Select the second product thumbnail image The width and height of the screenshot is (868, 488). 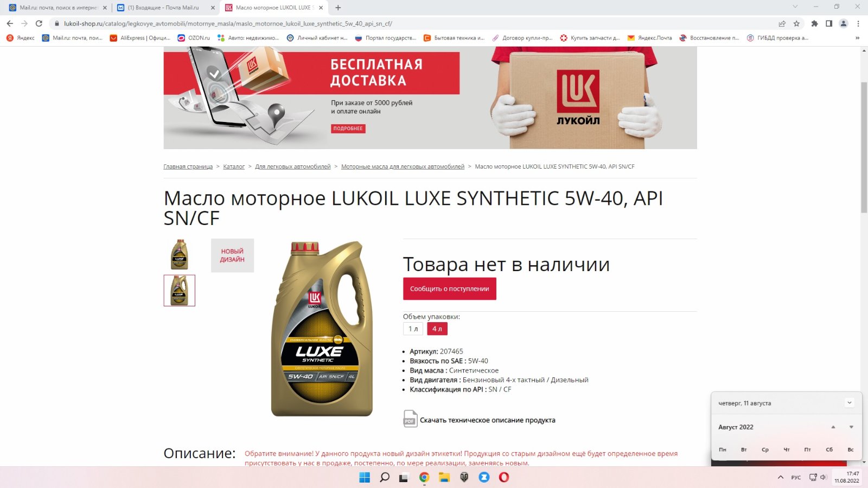click(x=180, y=291)
